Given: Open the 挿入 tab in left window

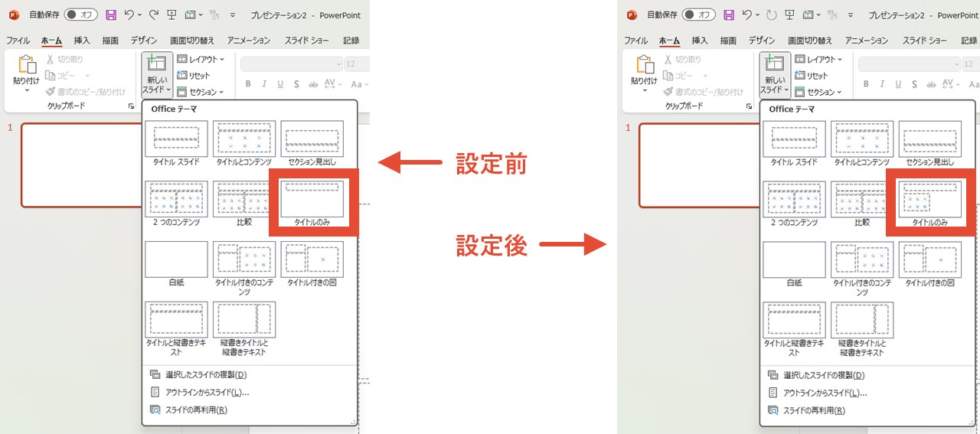Looking at the screenshot, I should pos(82,41).
